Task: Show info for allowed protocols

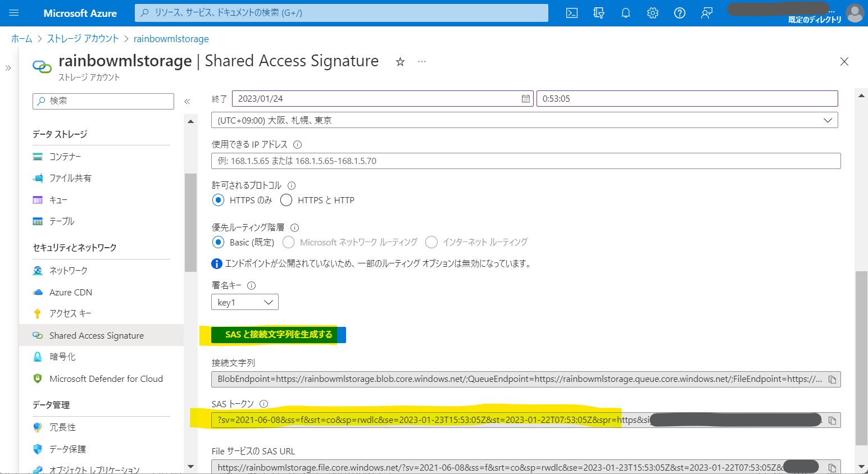Action: 292,185
